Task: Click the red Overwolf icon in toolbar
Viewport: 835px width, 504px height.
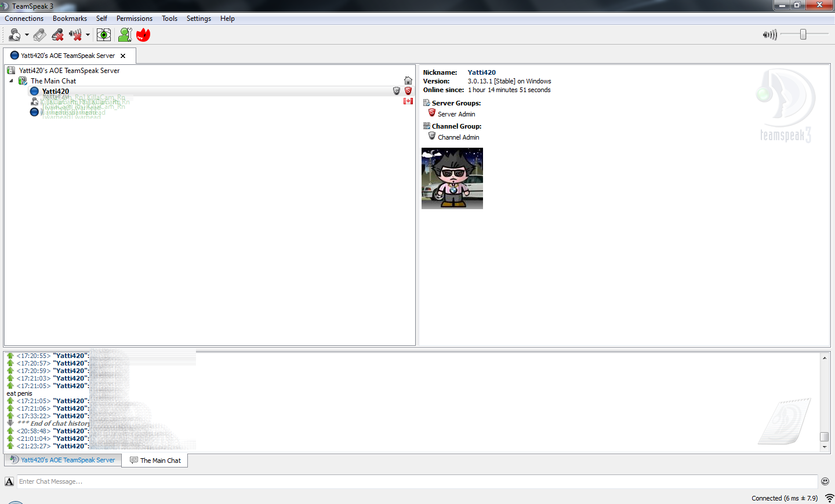Action: [143, 35]
